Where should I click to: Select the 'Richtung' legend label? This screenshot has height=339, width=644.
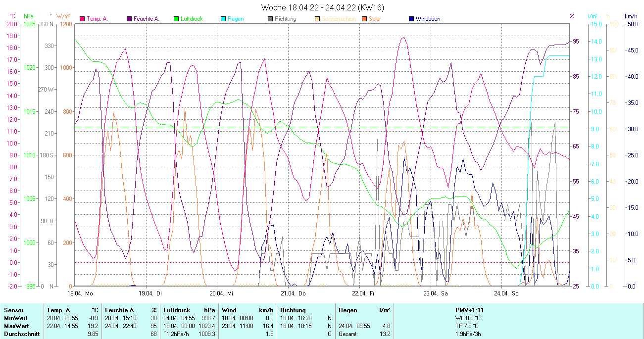click(x=286, y=19)
